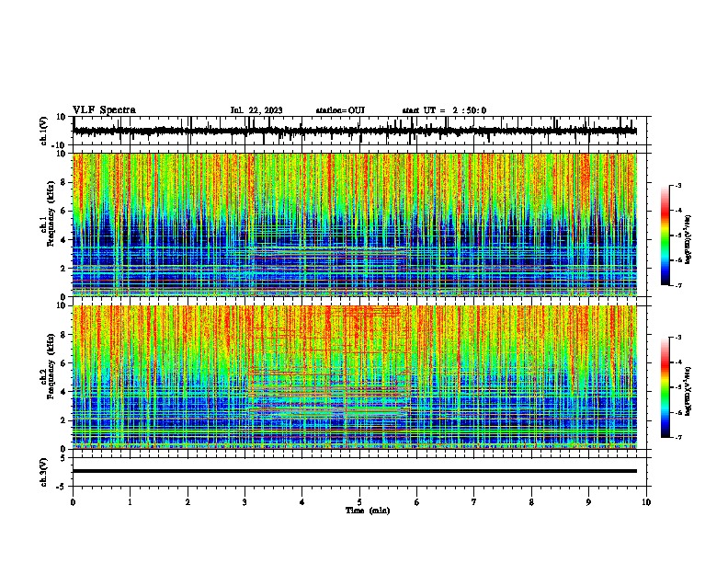Click time axis tick label "10"
The width and height of the screenshot is (728, 563).
pos(646,502)
